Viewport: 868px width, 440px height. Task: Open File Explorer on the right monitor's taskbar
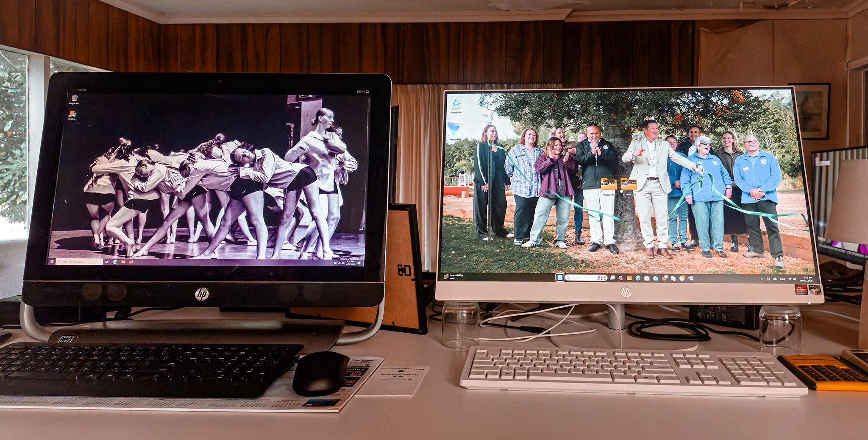coord(629,278)
